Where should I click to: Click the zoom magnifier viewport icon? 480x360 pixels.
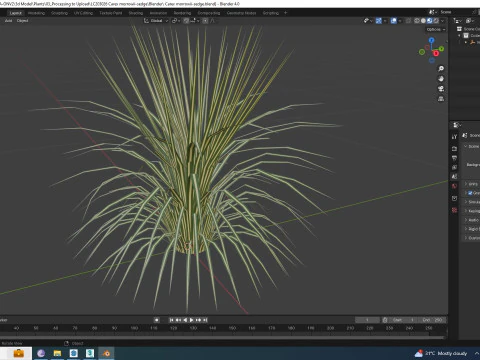[441, 69]
